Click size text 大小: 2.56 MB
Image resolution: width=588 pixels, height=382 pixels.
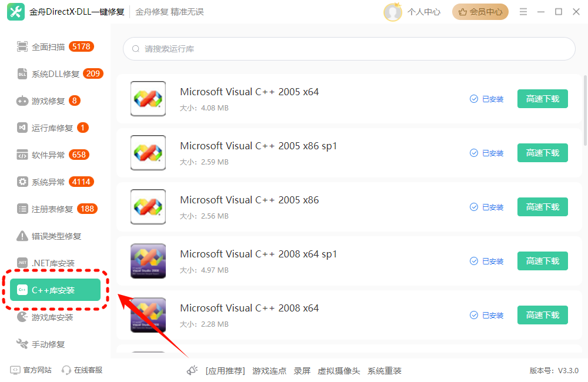[x=204, y=216]
